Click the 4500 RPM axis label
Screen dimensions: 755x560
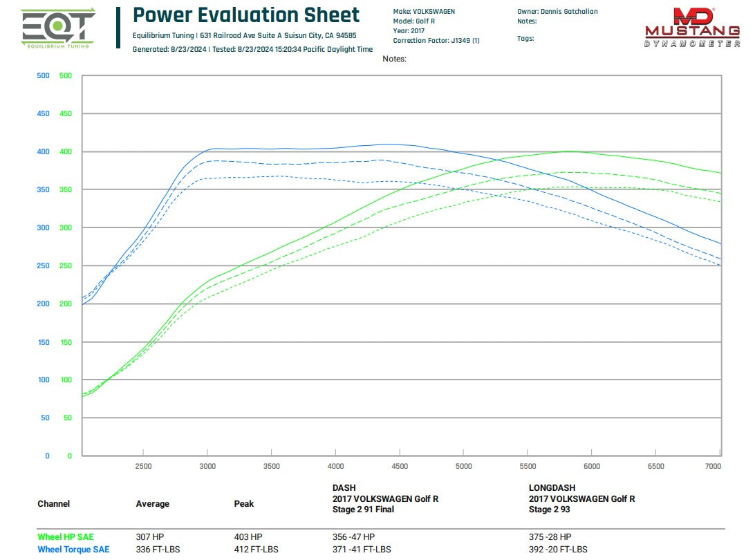(400, 467)
